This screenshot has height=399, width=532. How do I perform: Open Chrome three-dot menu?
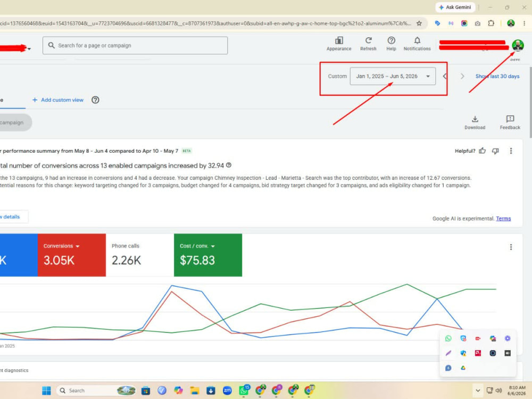[x=524, y=23]
